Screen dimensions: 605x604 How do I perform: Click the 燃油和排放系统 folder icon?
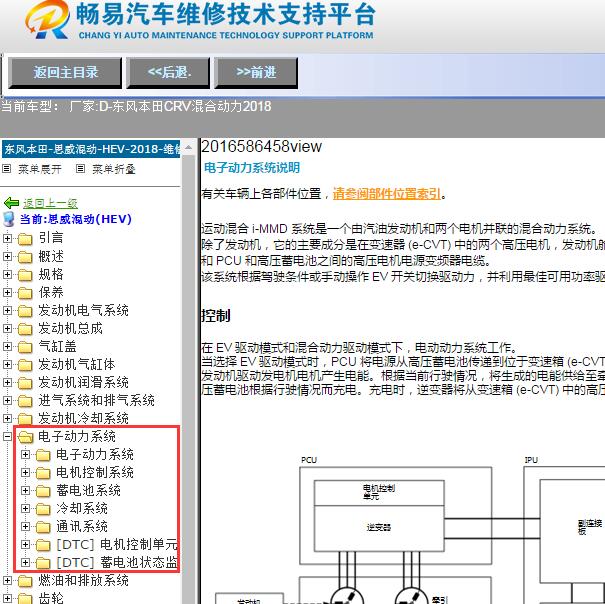(25, 581)
